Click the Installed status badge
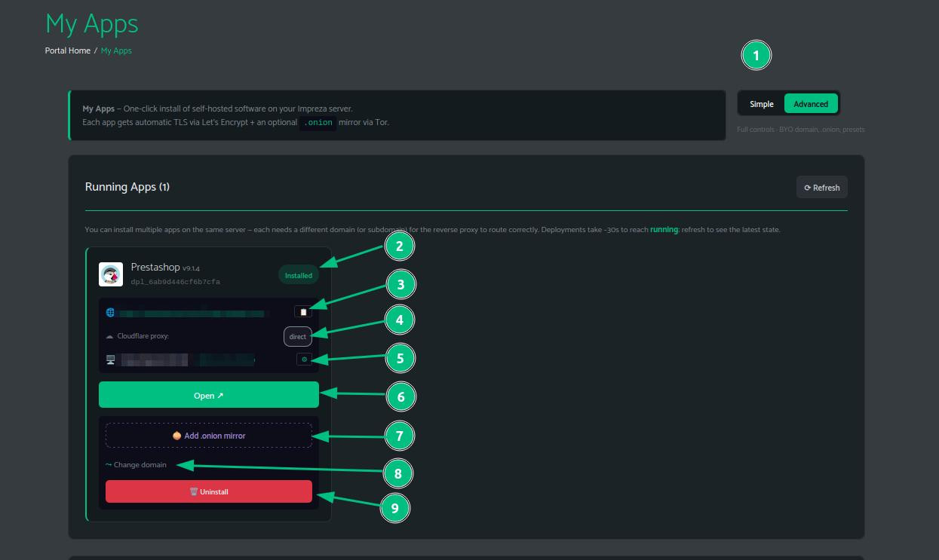The image size is (939, 560). 299,275
